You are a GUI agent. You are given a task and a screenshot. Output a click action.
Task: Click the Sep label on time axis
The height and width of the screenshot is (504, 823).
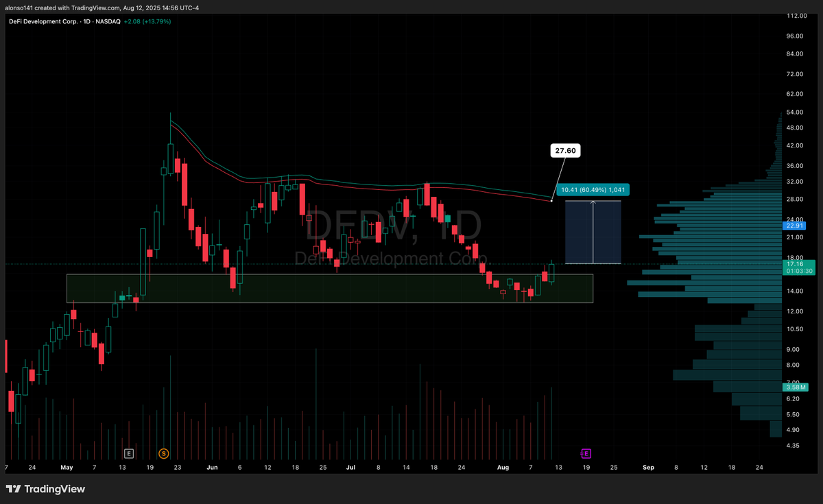click(648, 467)
